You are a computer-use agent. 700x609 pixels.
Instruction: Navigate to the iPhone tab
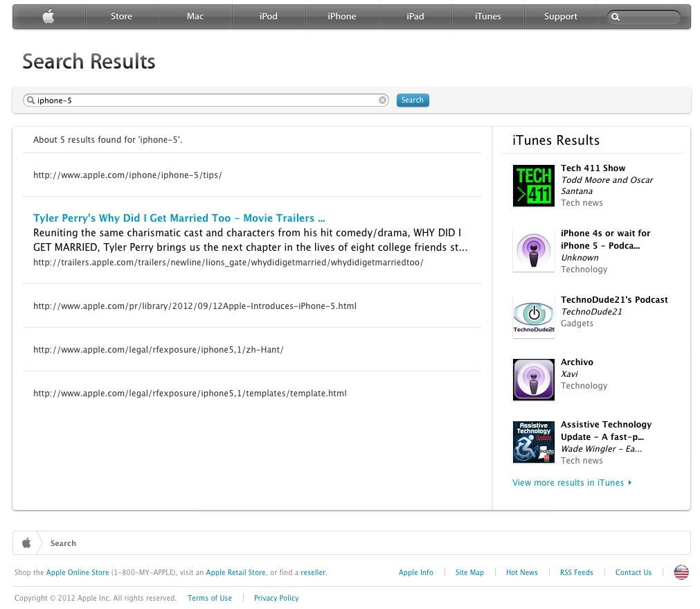(x=342, y=17)
